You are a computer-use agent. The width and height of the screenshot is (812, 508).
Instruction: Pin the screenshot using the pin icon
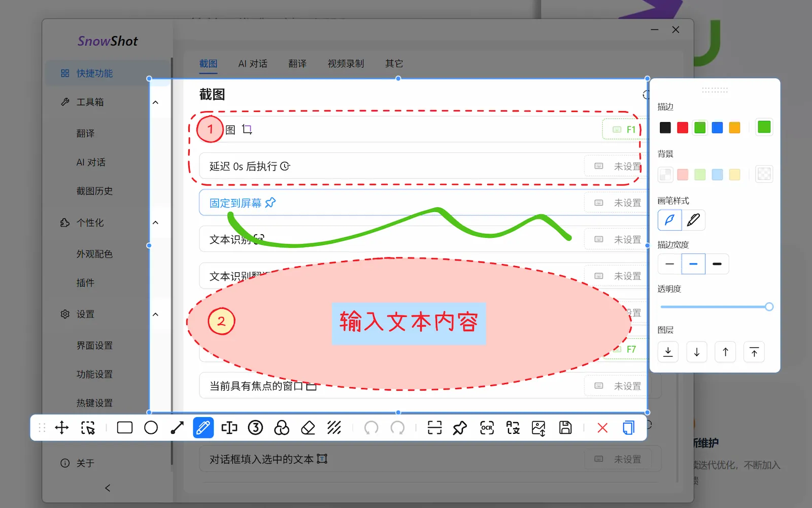coord(460,428)
